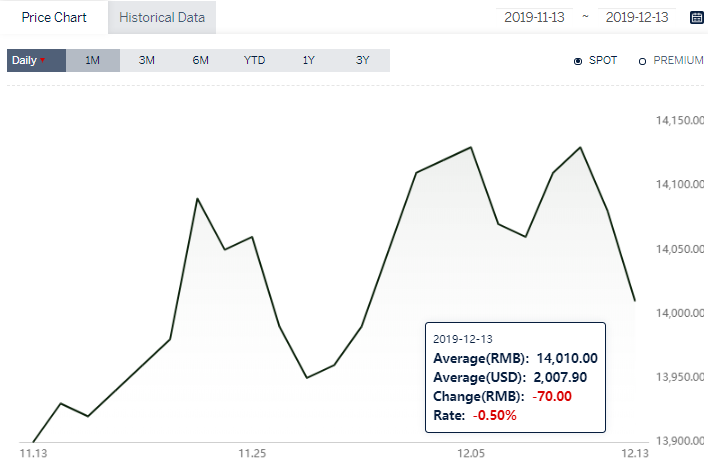Select the 6M time range
The image size is (708, 468).
coord(200,61)
